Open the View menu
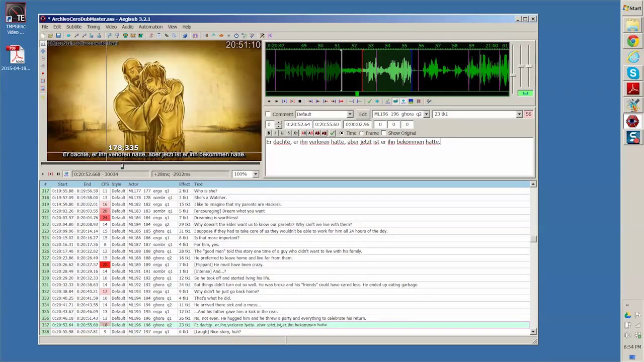The width and height of the screenshot is (644, 362). pos(172,27)
